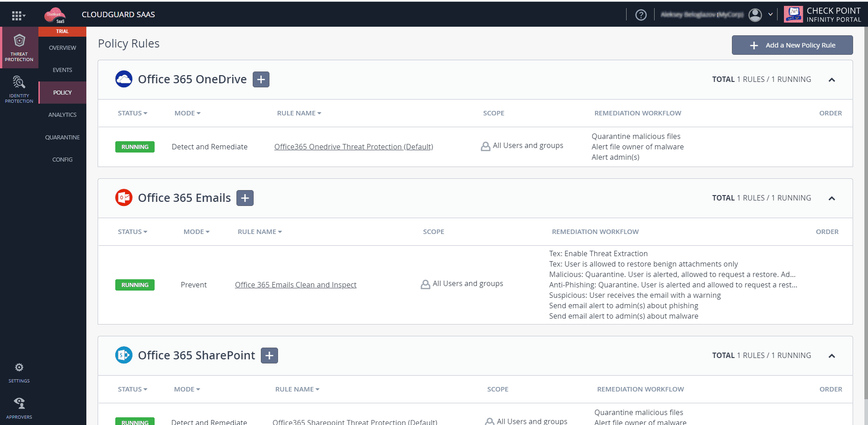The height and width of the screenshot is (425, 868).
Task: Add a rule to Office 365 SharePoint
Action: pyautogui.click(x=269, y=356)
